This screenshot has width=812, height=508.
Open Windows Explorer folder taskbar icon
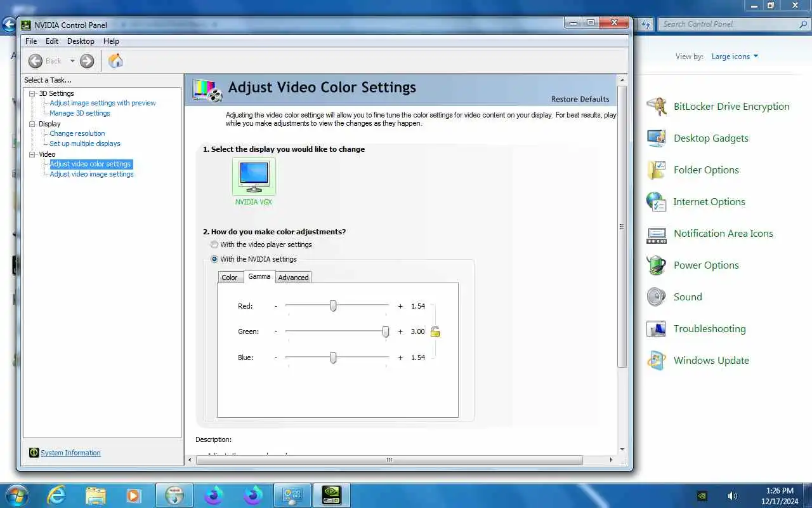click(95, 495)
